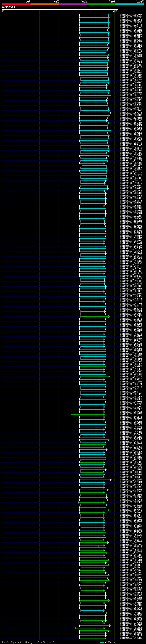146x644 pixels.
Task: Select hit label UniRef100_Q7D1I2
Action: pyautogui.click(x=131, y=319)
